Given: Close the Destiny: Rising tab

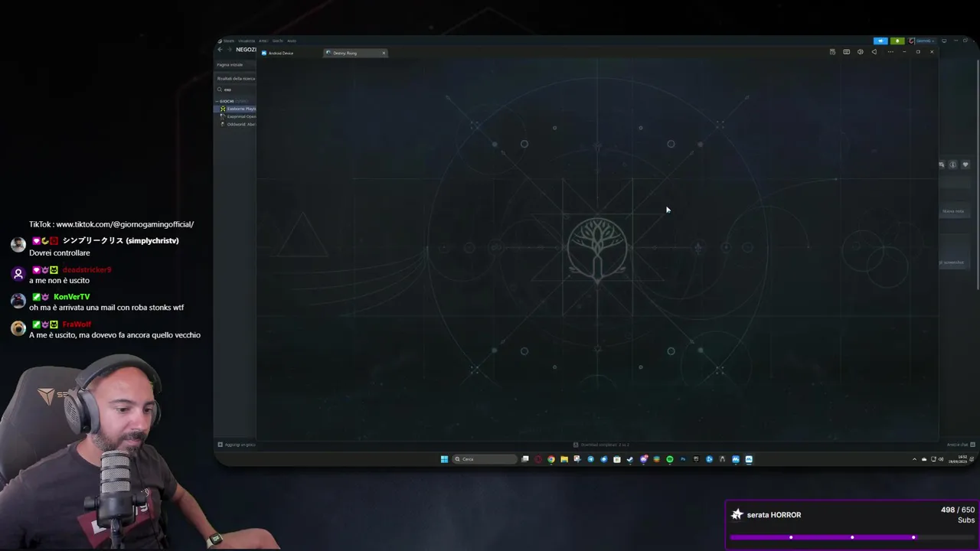Looking at the screenshot, I should [384, 53].
